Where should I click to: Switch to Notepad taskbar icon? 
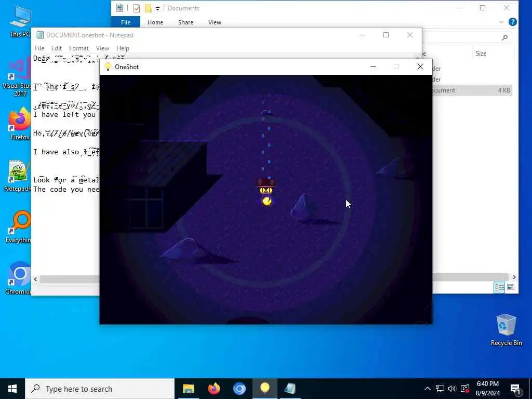[290, 389]
